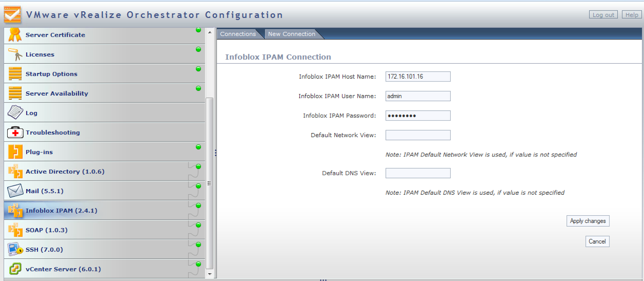Click the Server Certificate ribbon icon
Image resolution: width=644 pixels, height=281 pixels.
point(15,35)
